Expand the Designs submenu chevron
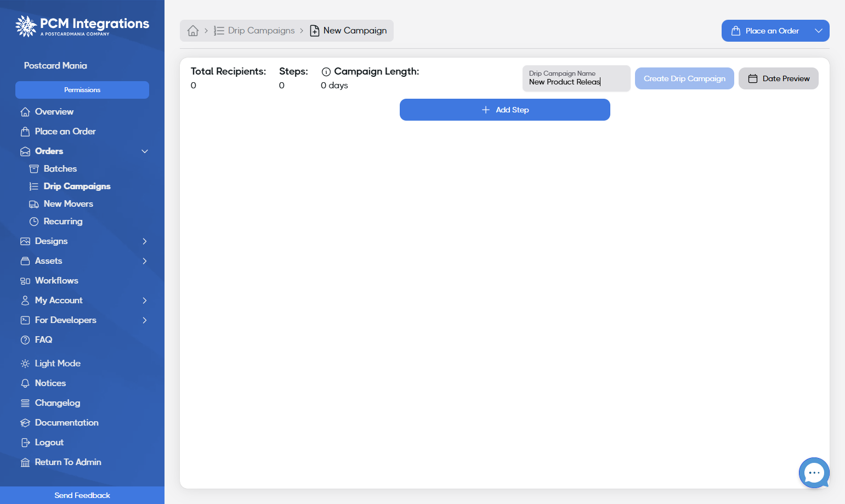845x504 pixels. coord(145,241)
